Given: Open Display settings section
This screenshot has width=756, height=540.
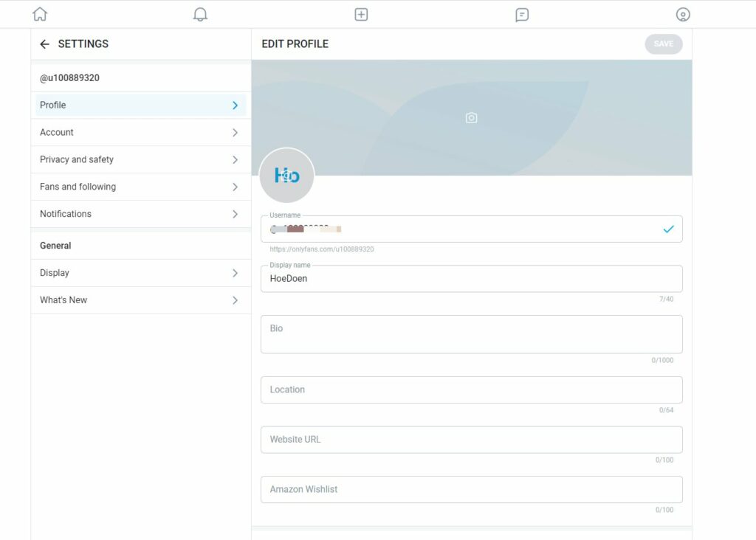Looking at the screenshot, I should [x=141, y=273].
